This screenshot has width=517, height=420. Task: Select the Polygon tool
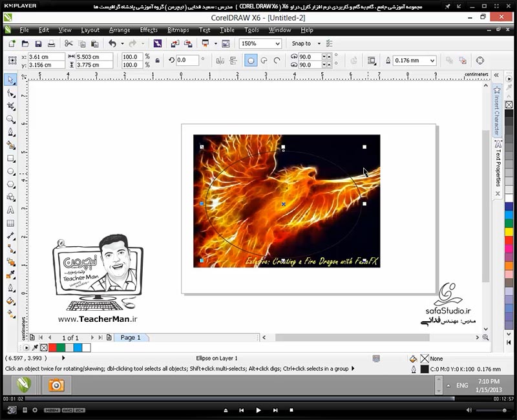(x=10, y=184)
